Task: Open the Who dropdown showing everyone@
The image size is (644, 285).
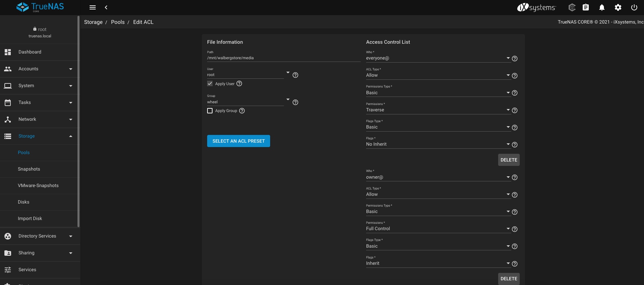Action: coord(438,58)
